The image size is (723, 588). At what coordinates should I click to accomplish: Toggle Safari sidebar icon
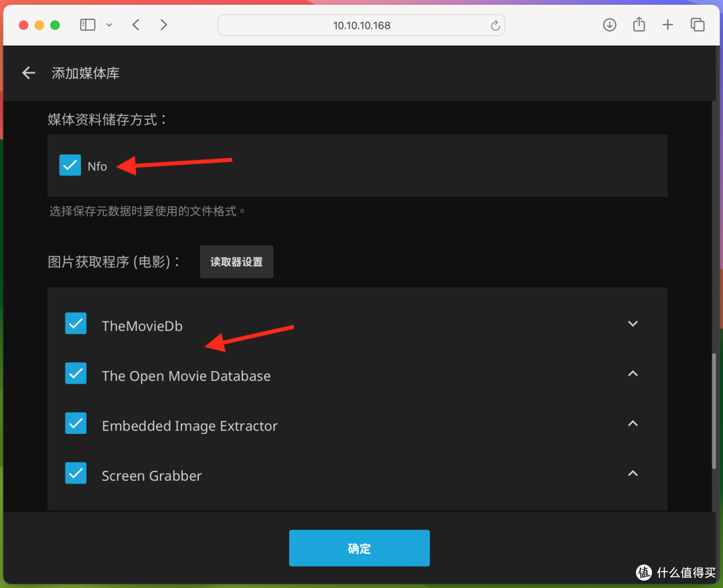[88, 25]
